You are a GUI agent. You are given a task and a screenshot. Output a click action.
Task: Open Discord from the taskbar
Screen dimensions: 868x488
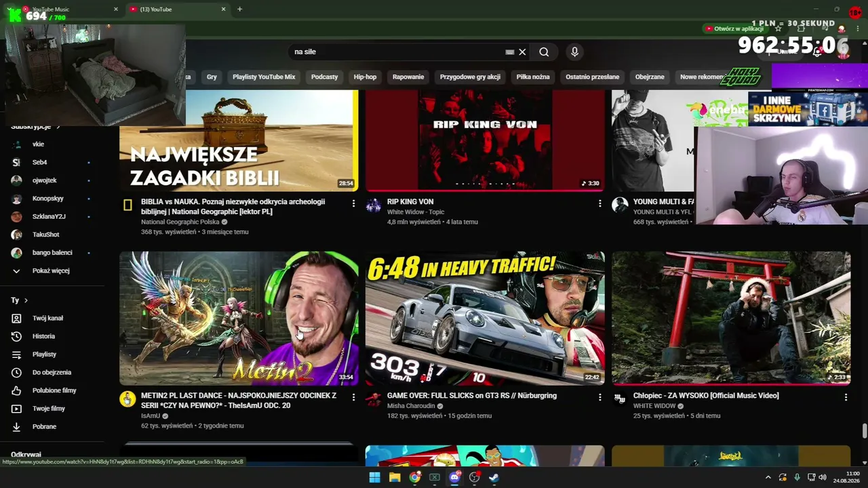click(x=455, y=477)
